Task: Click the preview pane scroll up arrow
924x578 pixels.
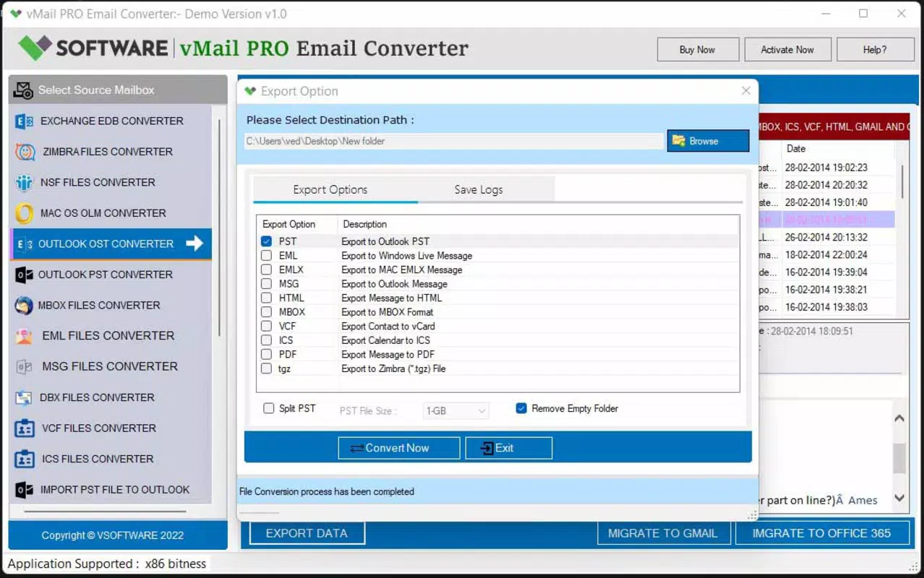Action: click(x=899, y=418)
